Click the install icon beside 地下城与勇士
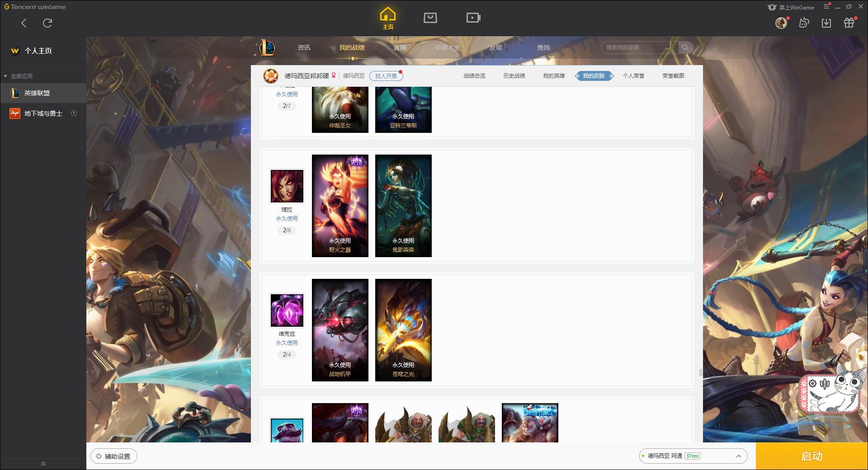The image size is (868, 470). point(74,113)
